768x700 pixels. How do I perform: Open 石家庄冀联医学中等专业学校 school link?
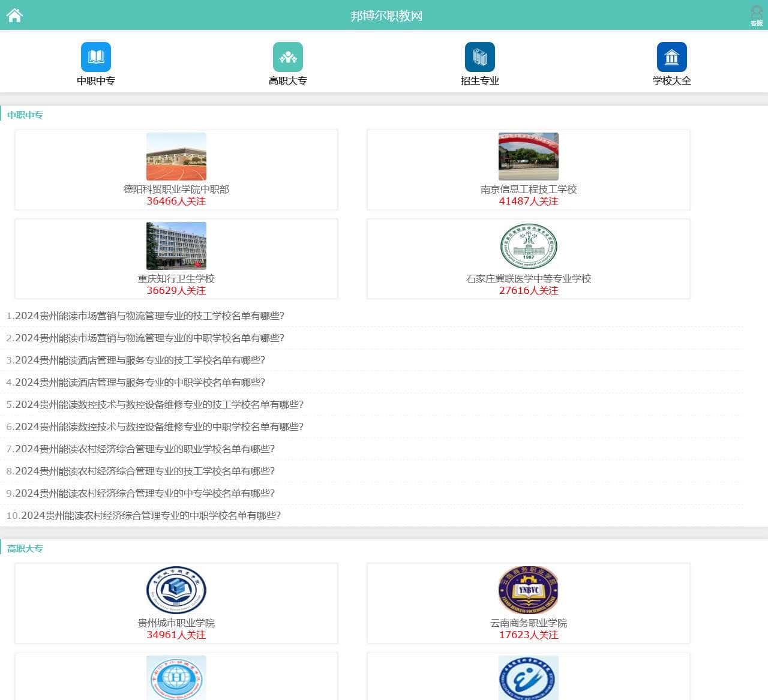coord(529,279)
